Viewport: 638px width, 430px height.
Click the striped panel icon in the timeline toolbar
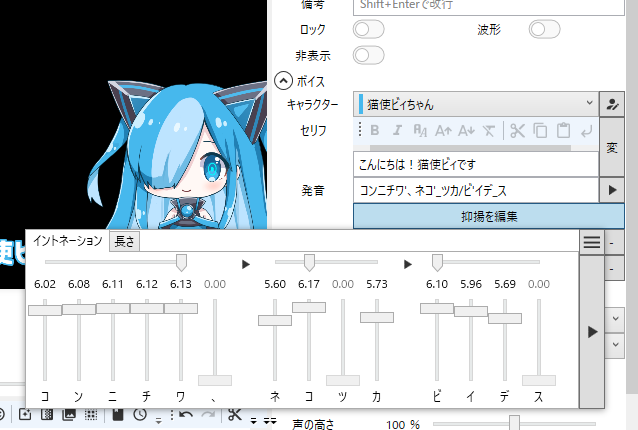pos(47,414)
